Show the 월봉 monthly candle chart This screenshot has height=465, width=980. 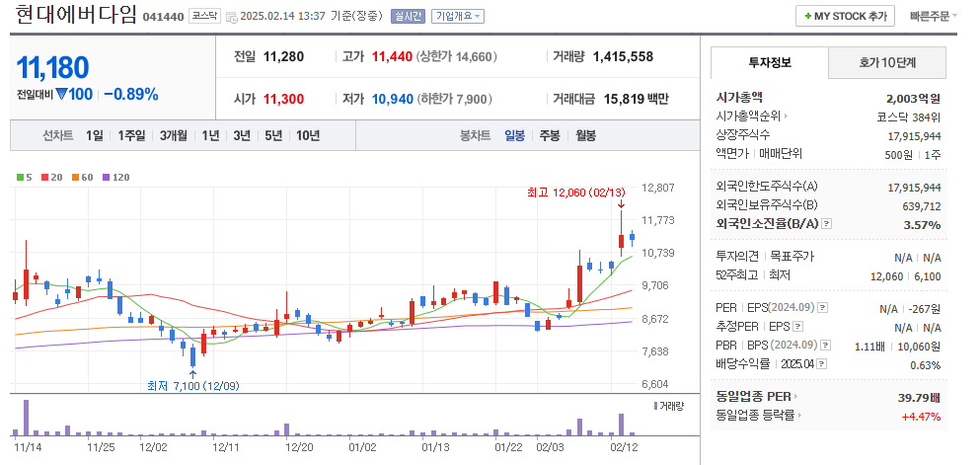point(585,135)
